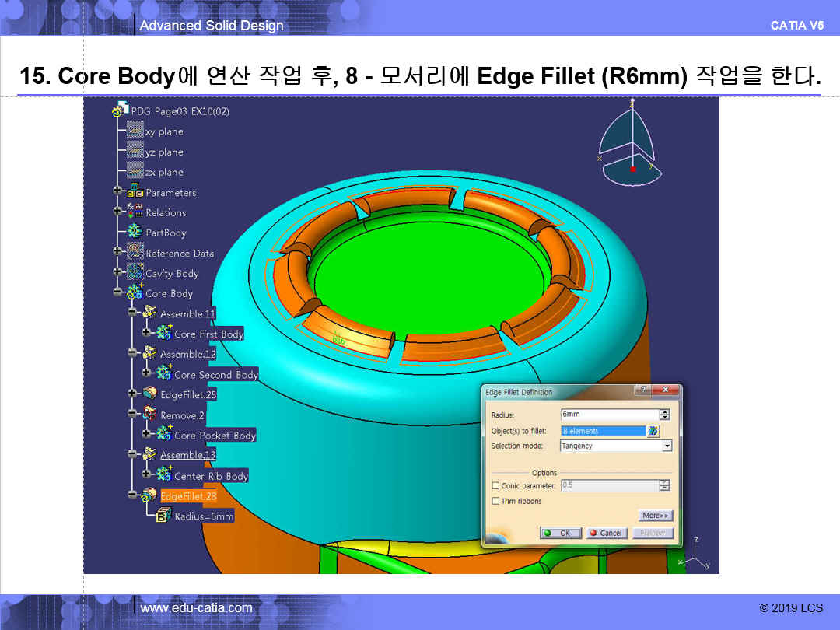Expand the Parameters tree node
The width and height of the screenshot is (840, 630).
click(x=118, y=191)
